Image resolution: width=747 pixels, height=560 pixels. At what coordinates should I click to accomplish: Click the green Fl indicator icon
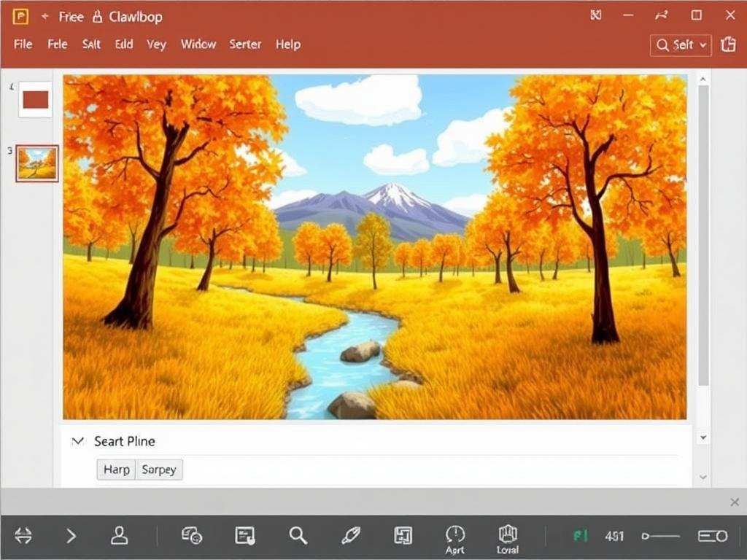click(x=581, y=536)
